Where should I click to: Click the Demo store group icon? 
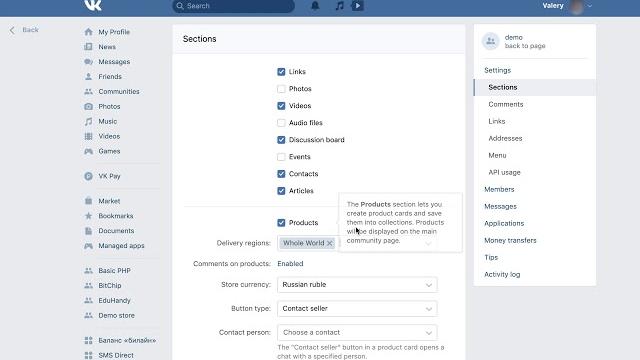tap(88, 316)
